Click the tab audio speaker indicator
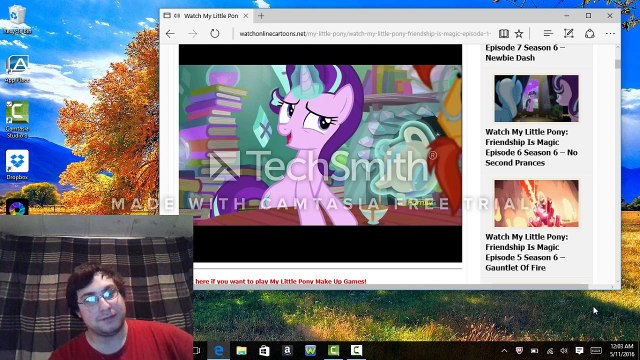 coord(177,16)
